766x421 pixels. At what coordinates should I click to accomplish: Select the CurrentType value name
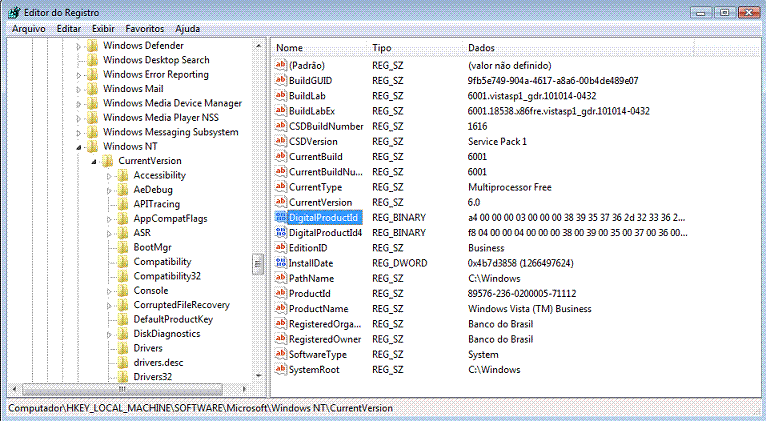(x=316, y=187)
